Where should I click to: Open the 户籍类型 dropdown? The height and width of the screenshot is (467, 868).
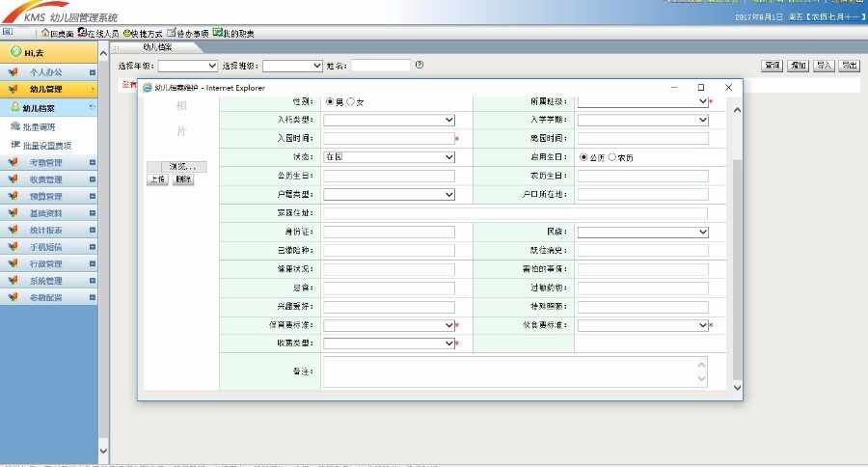pyautogui.click(x=390, y=195)
